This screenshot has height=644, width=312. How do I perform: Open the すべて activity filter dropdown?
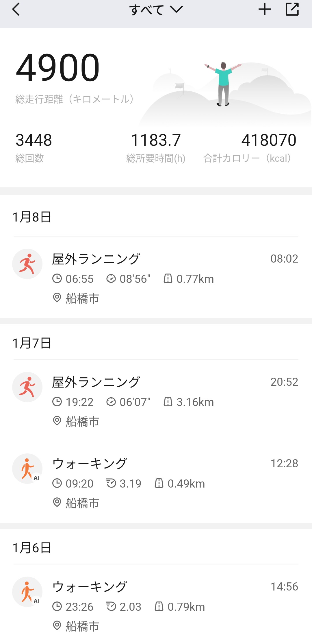[x=156, y=10]
